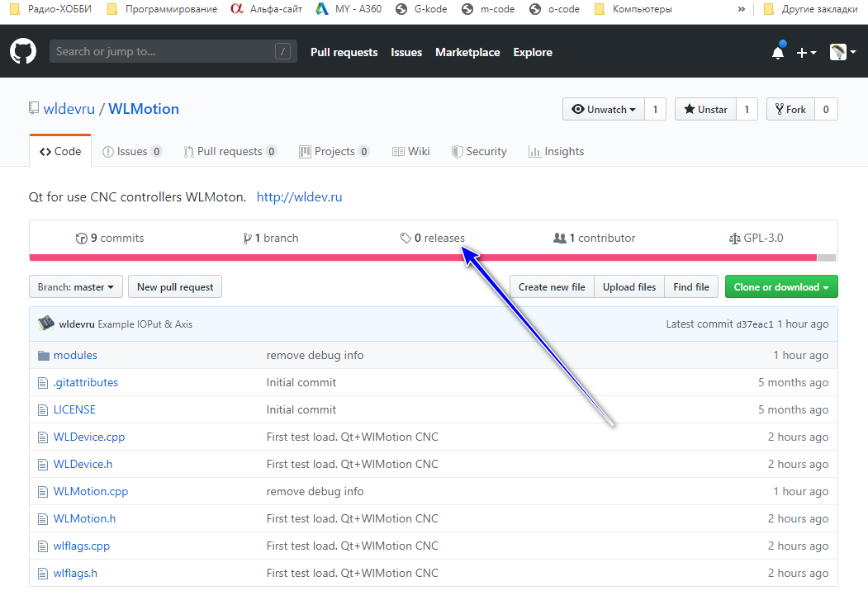The width and height of the screenshot is (868, 605).
Task: Open the Security tab
Action: click(x=479, y=151)
